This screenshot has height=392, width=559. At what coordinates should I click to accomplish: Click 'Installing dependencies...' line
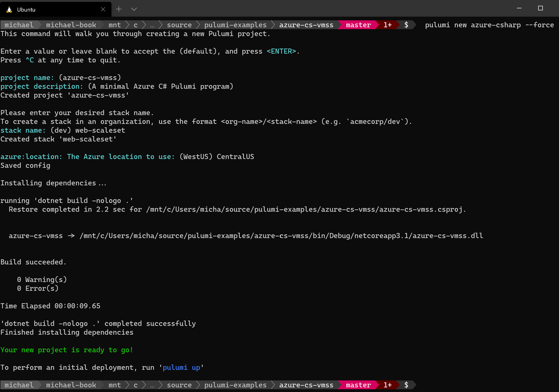pyautogui.click(x=53, y=183)
